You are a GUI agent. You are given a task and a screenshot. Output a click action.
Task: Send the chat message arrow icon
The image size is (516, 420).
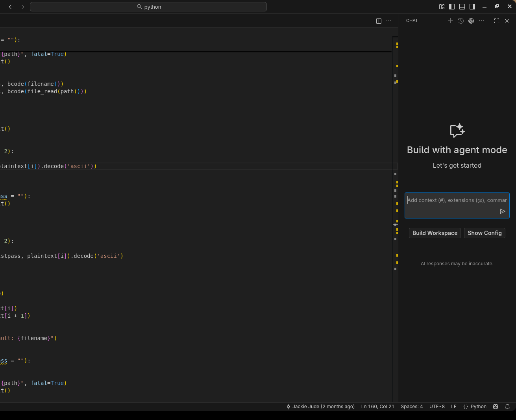pyautogui.click(x=502, y=211)
